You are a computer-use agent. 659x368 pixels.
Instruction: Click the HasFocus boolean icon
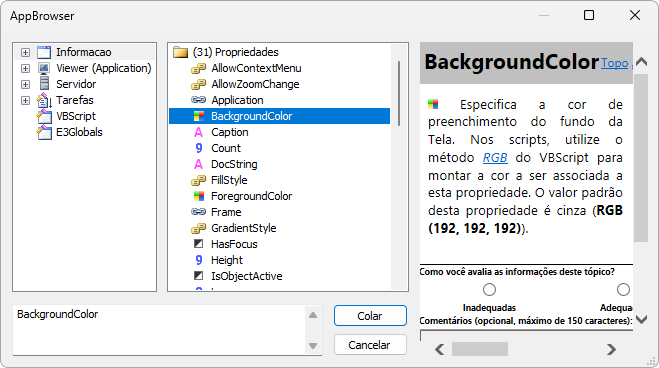[x=198, y=244]
